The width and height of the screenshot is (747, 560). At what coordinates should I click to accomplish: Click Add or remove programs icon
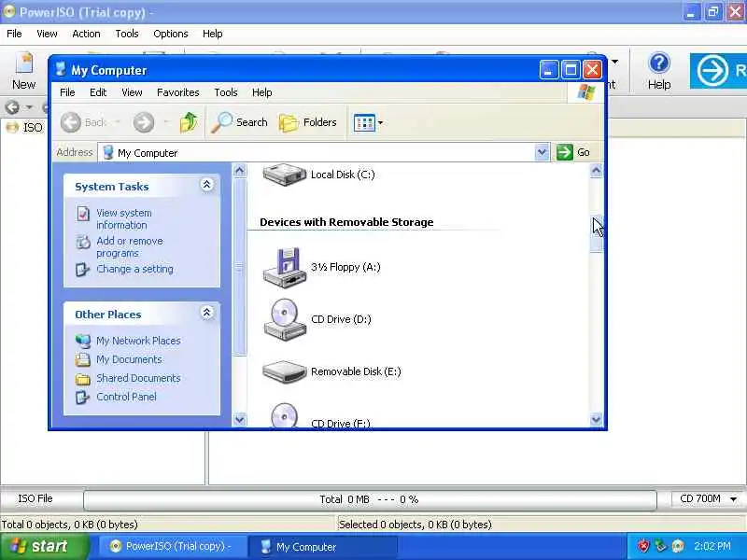[83, 242]
